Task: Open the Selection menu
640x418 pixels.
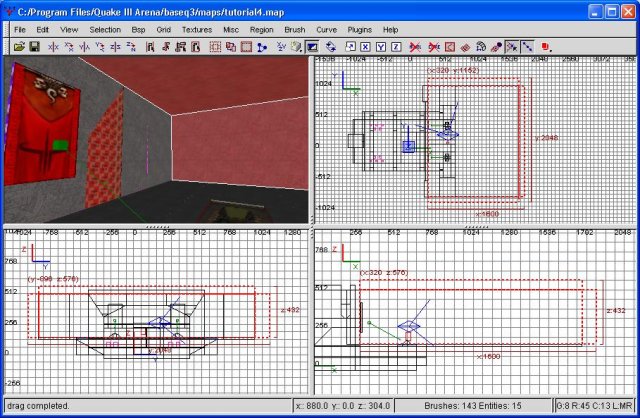Action: [105, 30]
